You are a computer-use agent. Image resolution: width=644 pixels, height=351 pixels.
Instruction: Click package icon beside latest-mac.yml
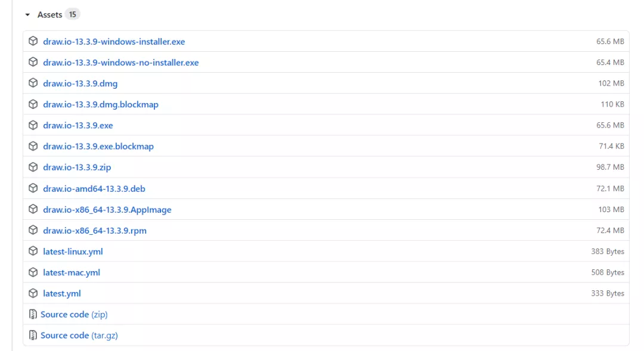click(33, 272)
